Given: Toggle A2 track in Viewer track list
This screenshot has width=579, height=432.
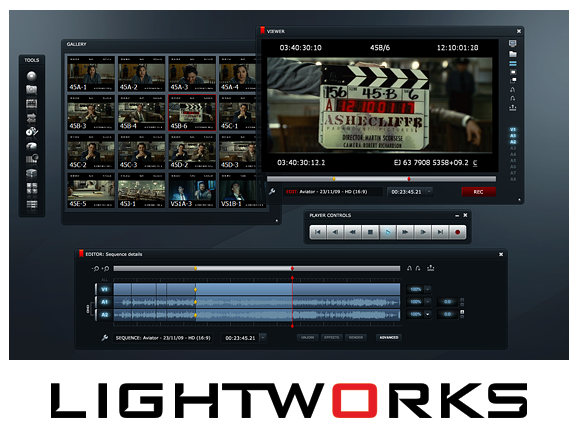Looking at the screenshot, I should click(x=513, y=142).
